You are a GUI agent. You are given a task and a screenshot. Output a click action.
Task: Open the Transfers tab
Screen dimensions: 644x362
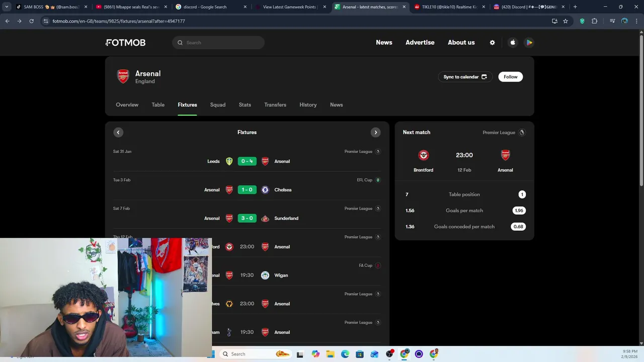tap(275, 105)
